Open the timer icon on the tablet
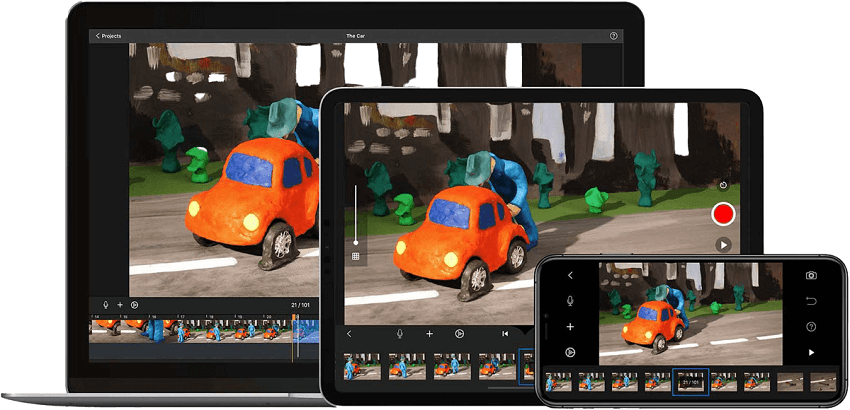Screen dimensions: 850x410 tap(723, 185)
